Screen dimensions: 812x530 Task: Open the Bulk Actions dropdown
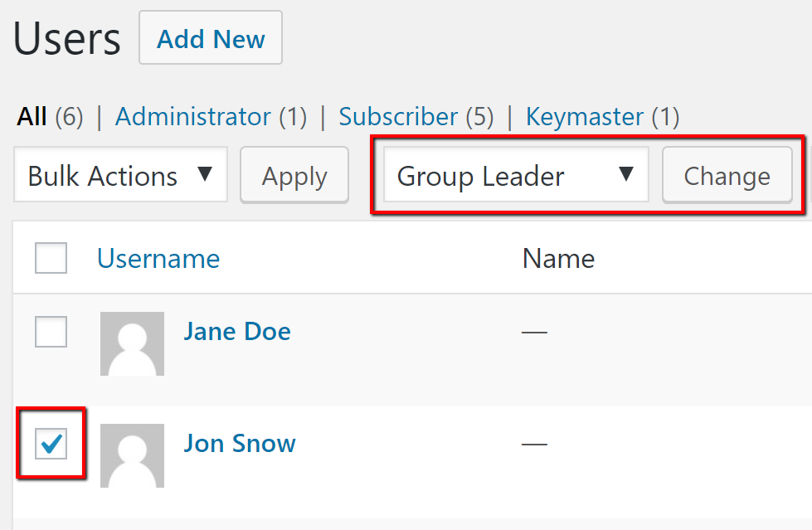pos(121,176)
